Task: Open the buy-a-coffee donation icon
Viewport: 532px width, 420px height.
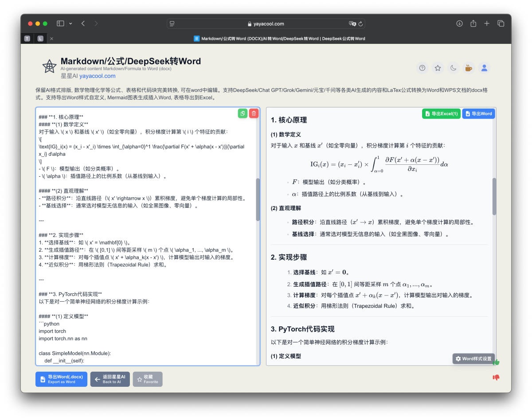Action: point(468,68)
